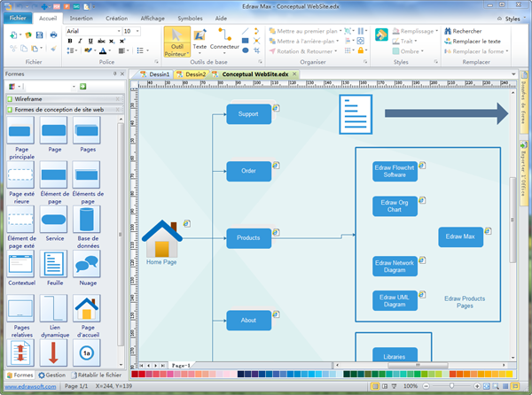Open the www.edrawsoft.com link
The image size is (532, 395).
coord(30,386)
